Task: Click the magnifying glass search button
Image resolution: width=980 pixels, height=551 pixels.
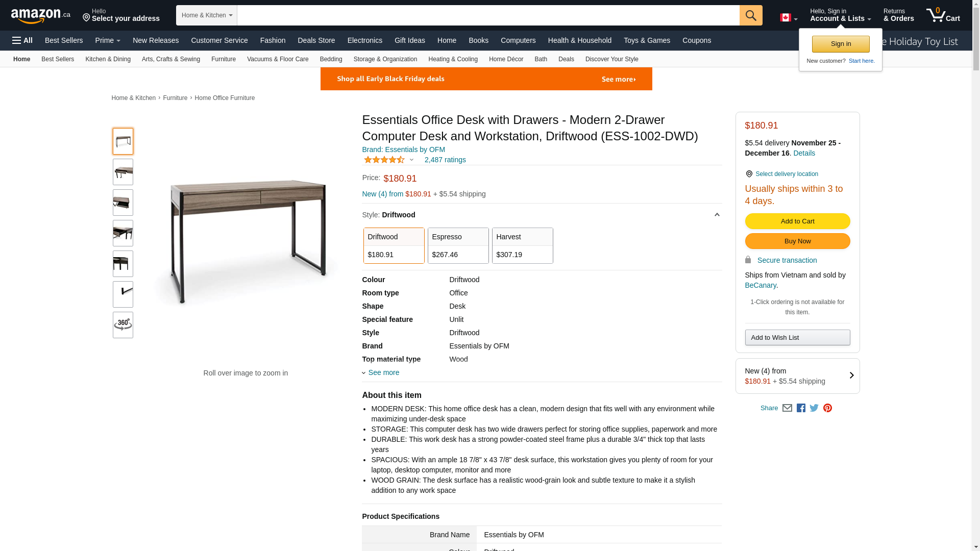Action: [750, 15]
